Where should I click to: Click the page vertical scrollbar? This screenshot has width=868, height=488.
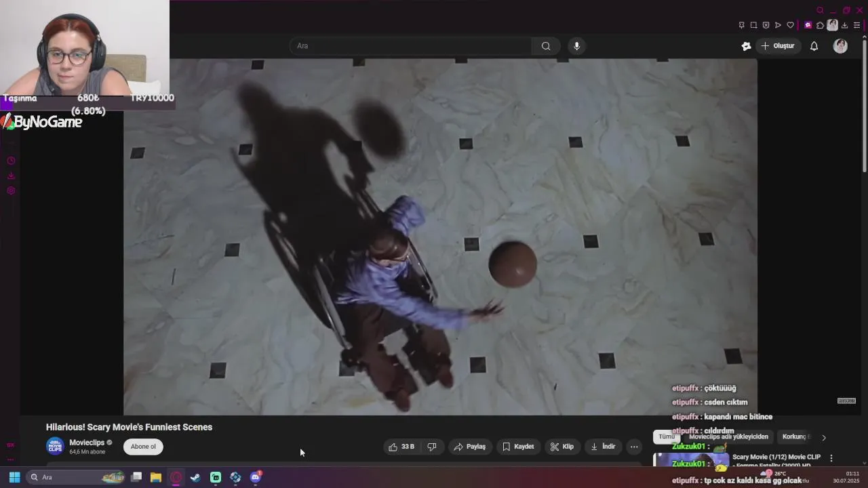[x=864, y=105]
